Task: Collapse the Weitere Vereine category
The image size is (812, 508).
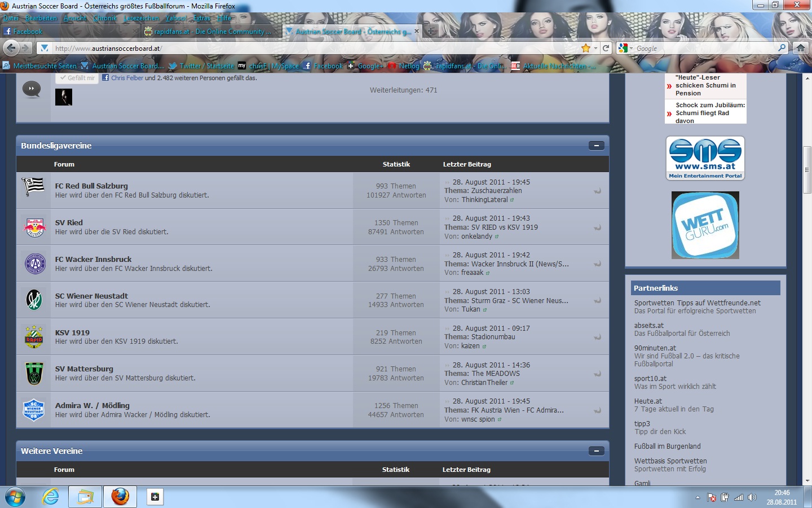Action: 596,451
